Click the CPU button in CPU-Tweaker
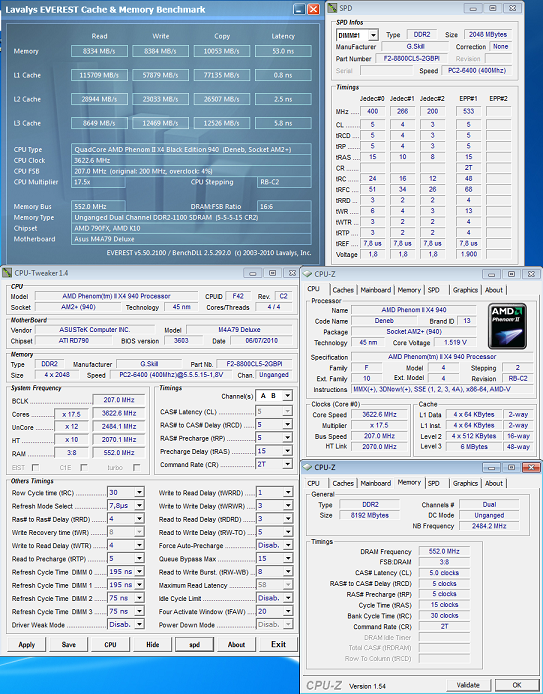Image resolution: width=543 pixels, height=694 pixels. click(x=110, y=644)
